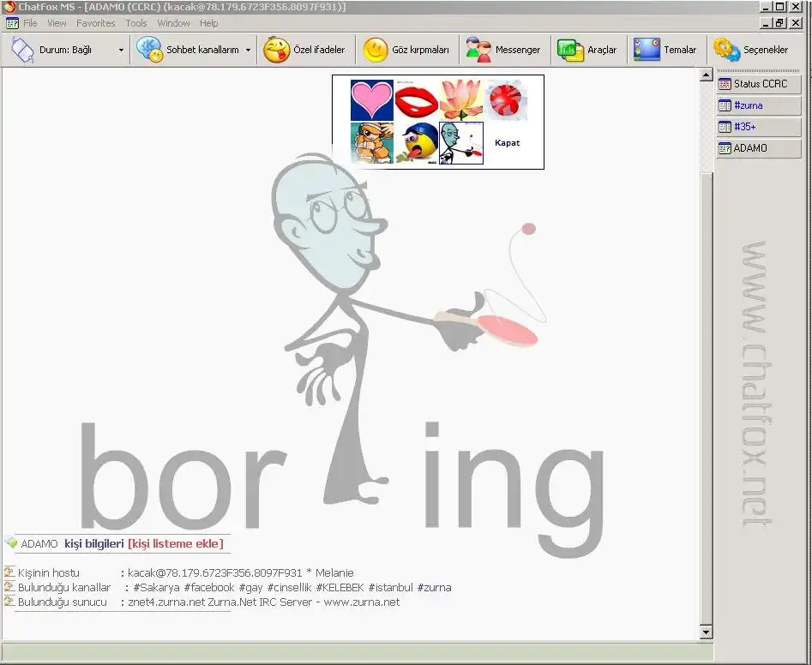
Task: Click the kişi listeme ekle link
Action: [x=176, y=543]
